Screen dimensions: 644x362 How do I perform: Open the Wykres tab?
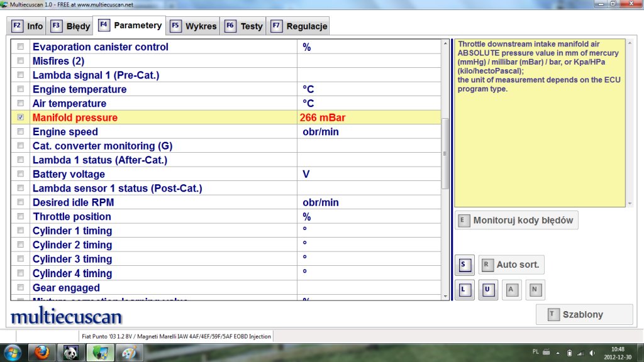193,26
